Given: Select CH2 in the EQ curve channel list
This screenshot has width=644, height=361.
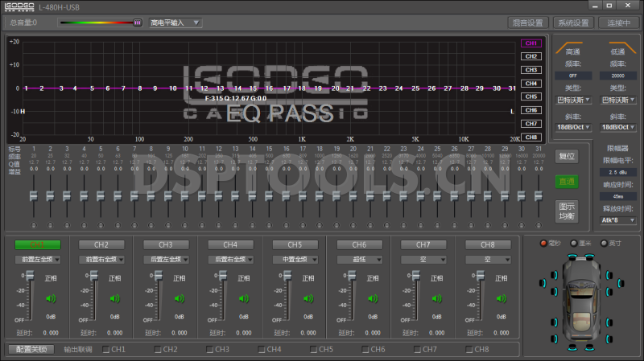Looking at the screenshot, I should tap(530, 56).
